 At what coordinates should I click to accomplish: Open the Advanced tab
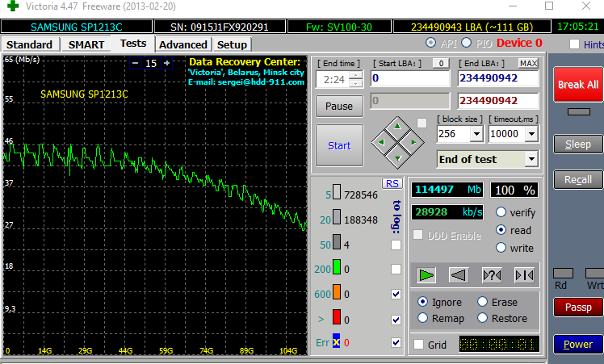pyautogui.click(x=183, y=44)
